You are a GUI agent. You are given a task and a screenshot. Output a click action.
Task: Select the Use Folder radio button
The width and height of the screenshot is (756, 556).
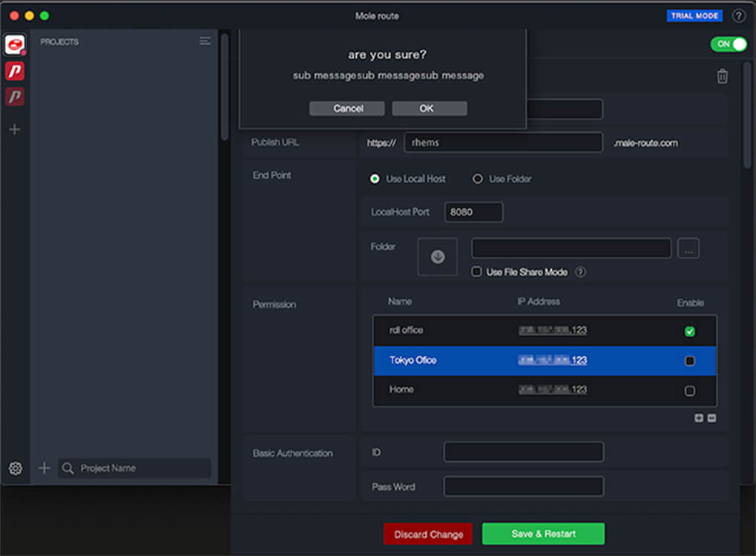[478, 179]
